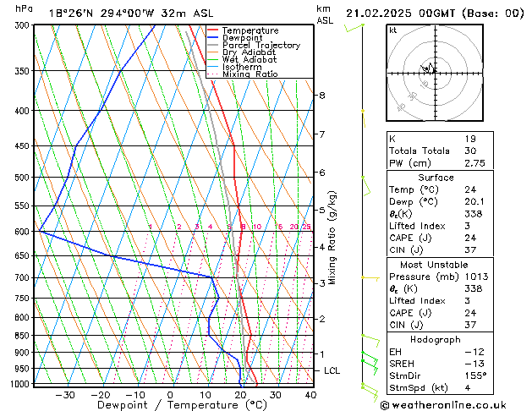This screenshot has width=532, height=411.
Task: Click the Surface CAPE (J) value "24"
Action: pyautogui.click(x=470, y=238)
